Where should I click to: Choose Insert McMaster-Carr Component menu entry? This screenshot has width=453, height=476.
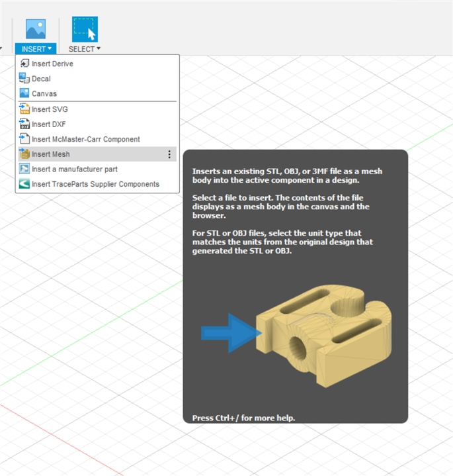point(86,139)
